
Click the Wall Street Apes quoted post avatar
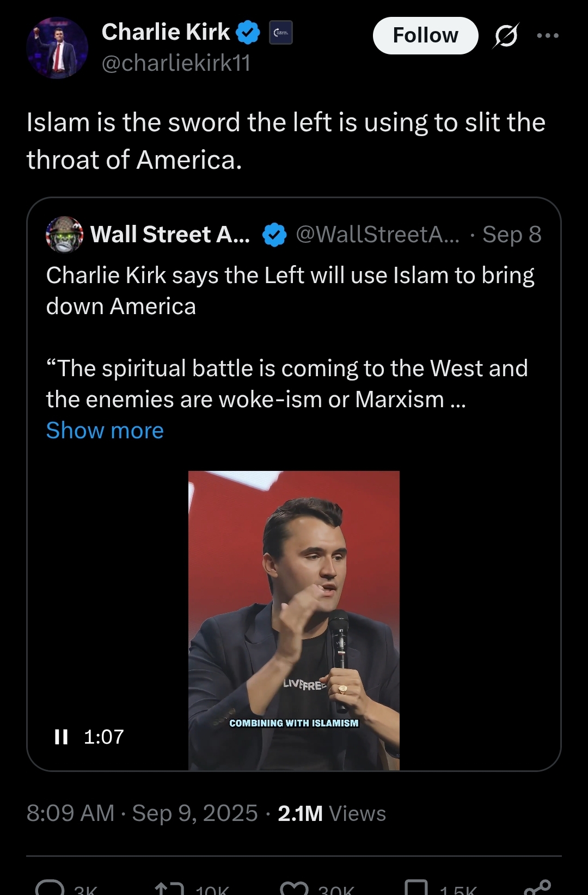(64, 235)
